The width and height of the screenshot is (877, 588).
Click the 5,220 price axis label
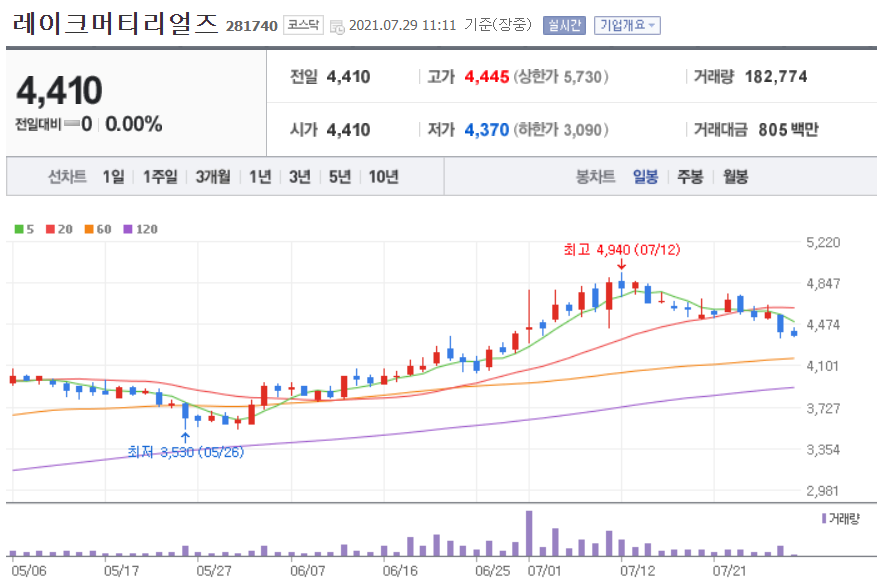(823, 242)
